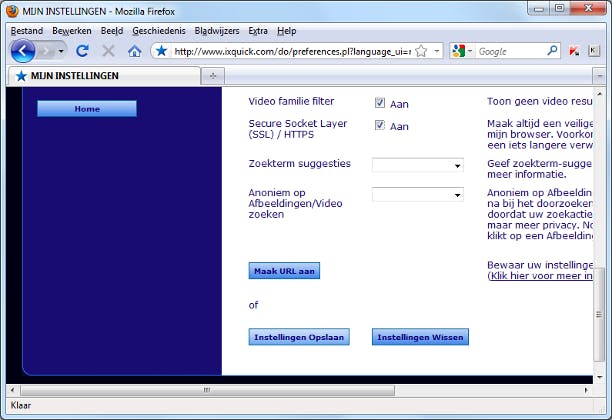Click the vertical scrollbar up arrow
The image size is (612, 420).
pos(599,94)
